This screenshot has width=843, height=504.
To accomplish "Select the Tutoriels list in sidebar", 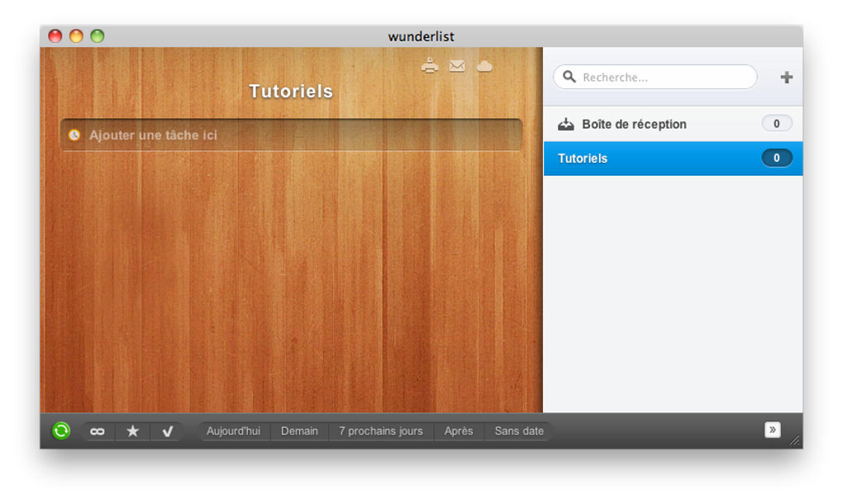I will pos(673,159).
